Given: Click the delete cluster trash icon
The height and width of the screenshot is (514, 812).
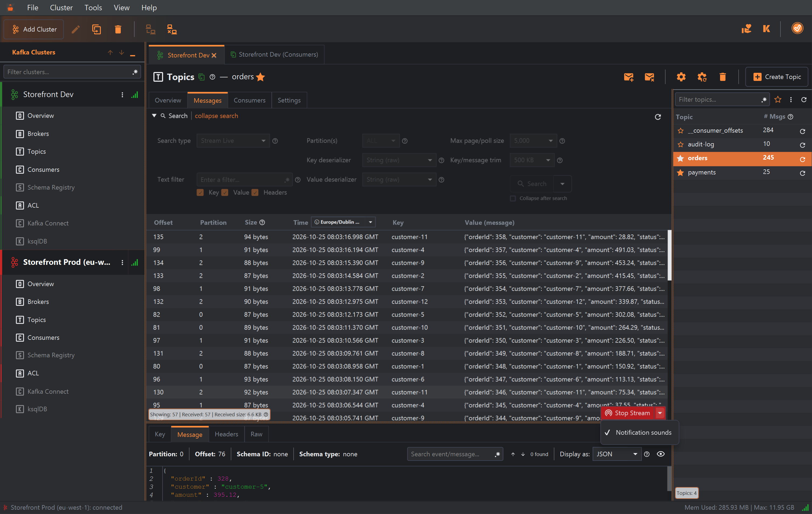Looking at the screenshot, I should pos(118,29).
